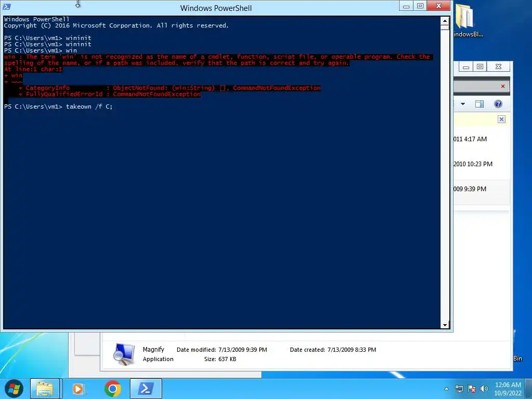Close the Explorer window behind PowerShell

point(498,66)
